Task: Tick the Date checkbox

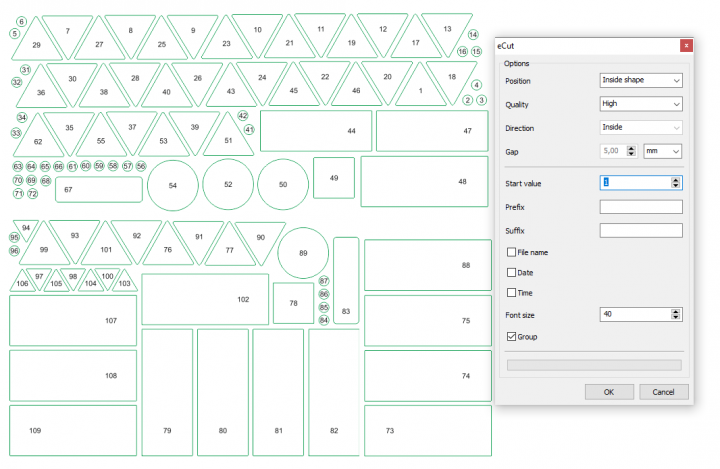Action: tap(513, 272)
